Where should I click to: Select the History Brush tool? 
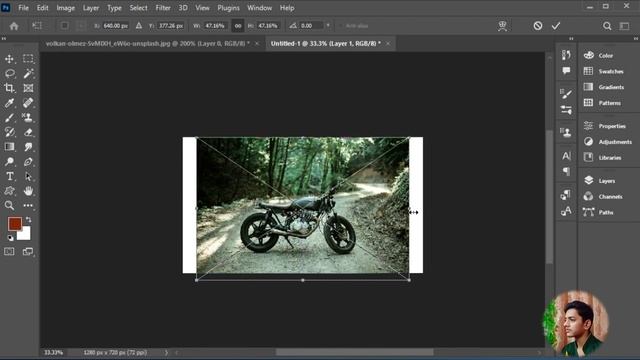coord(9,132)
